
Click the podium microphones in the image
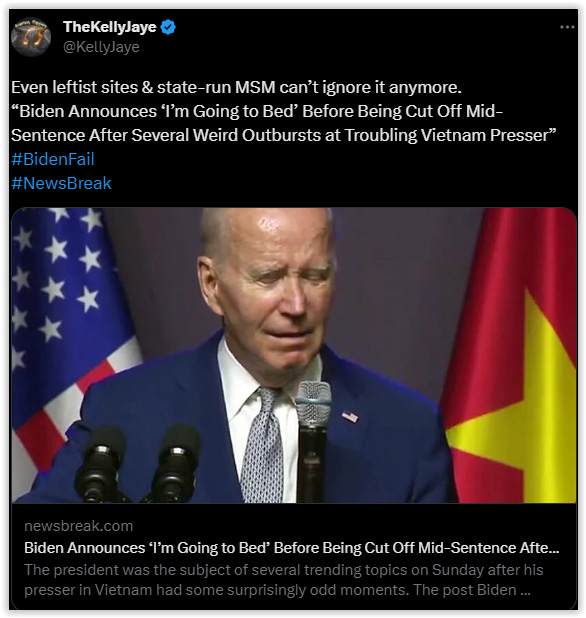click(138, 463)
